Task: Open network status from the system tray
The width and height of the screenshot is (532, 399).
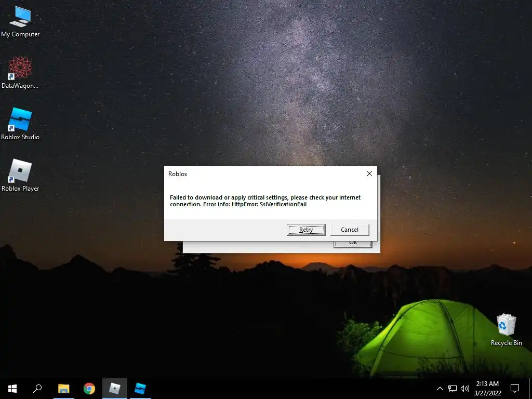Action: coord(453,389)
